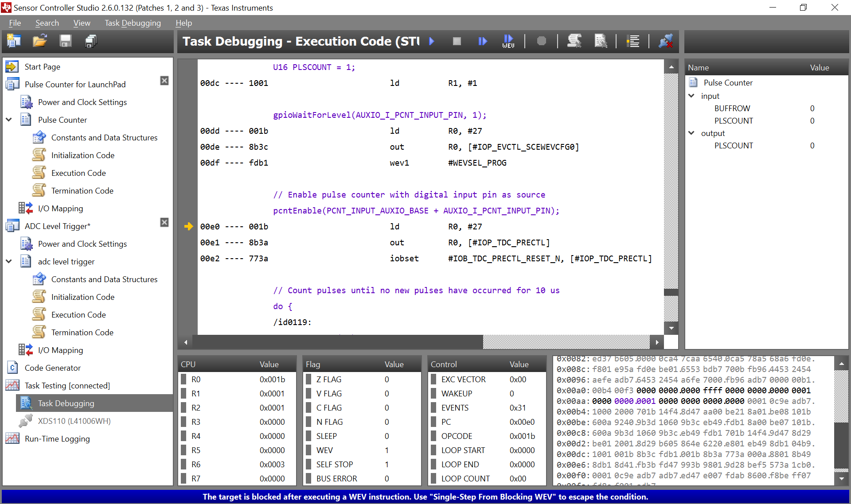Open the Code Generator

52,368
